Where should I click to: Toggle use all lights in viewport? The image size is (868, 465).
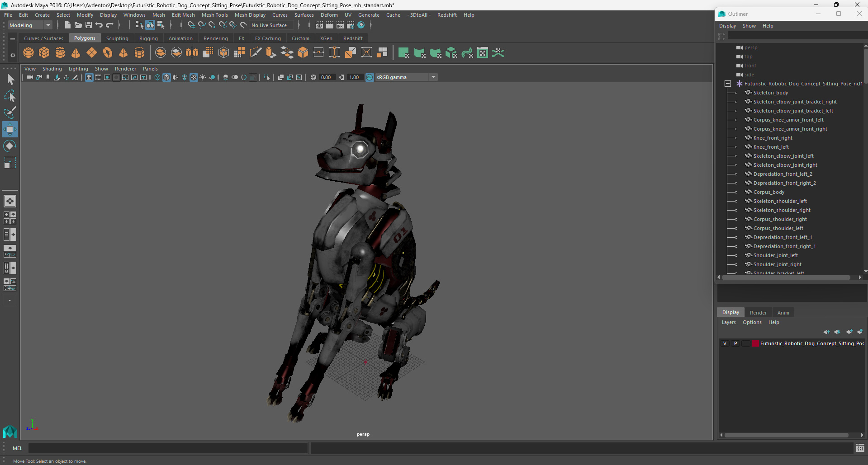click(203, 77)
